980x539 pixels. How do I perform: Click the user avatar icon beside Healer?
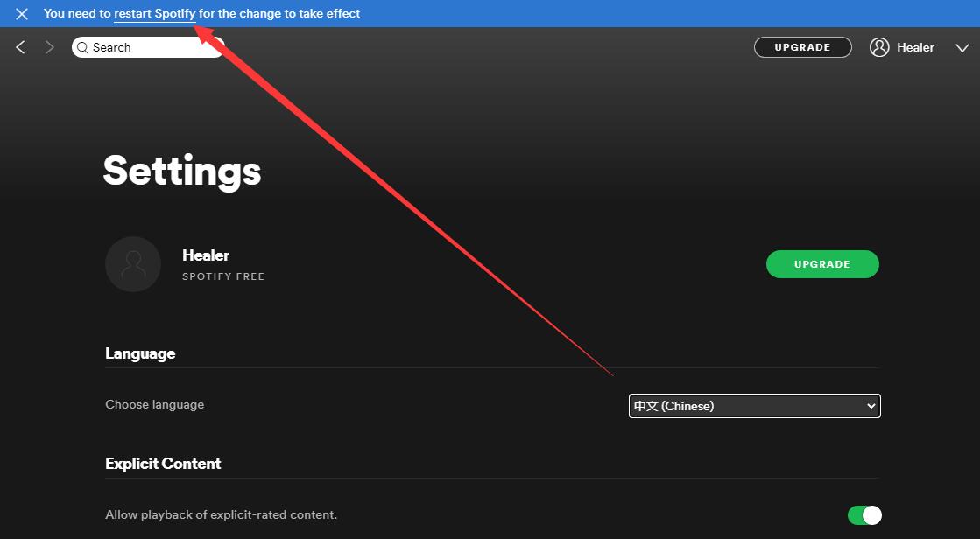coord(879,47)
